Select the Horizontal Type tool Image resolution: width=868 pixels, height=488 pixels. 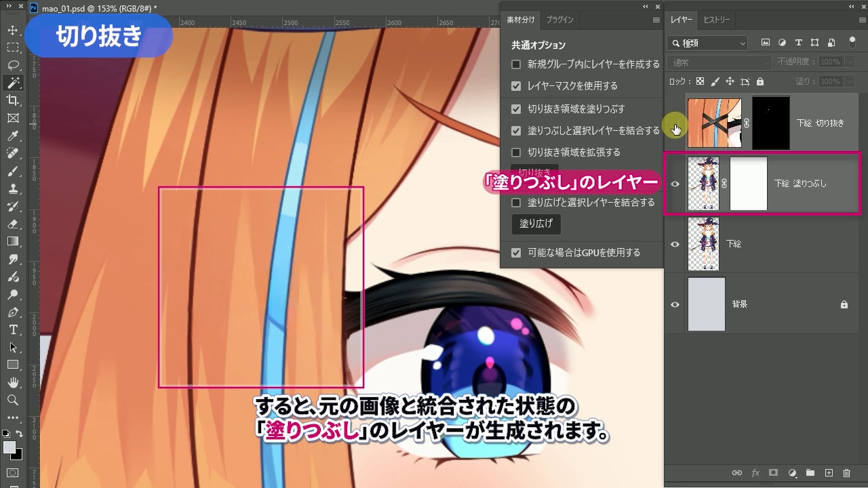tap(13, 330)
